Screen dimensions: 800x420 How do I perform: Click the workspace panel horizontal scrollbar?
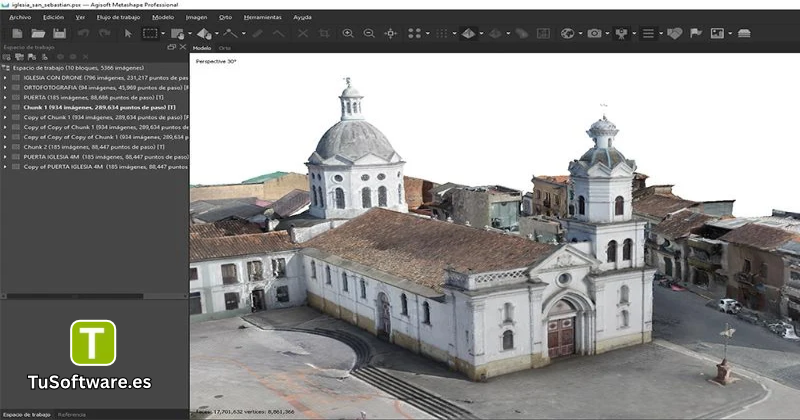click(74, 296)
